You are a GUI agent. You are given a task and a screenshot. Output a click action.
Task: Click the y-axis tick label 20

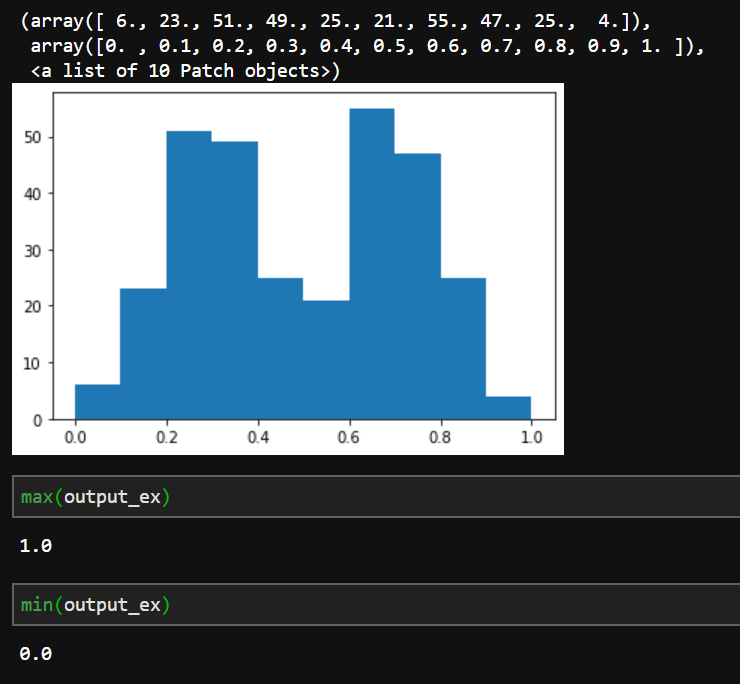32,307
